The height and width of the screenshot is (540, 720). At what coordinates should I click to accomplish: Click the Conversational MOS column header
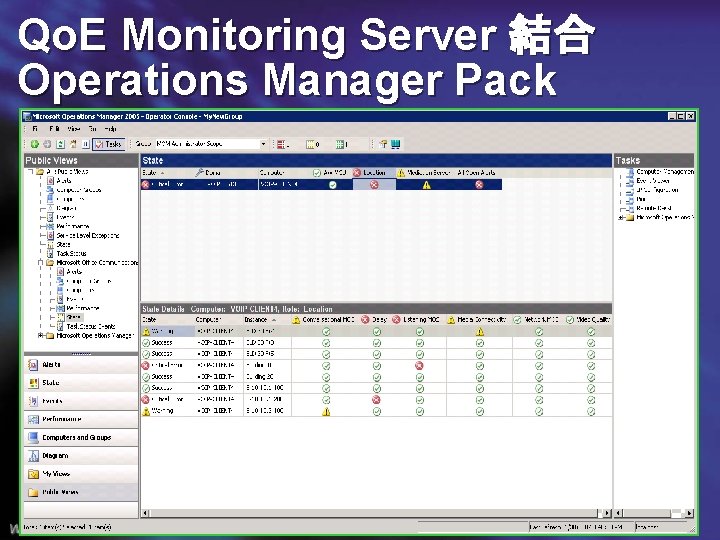click(x=324, y=320)
